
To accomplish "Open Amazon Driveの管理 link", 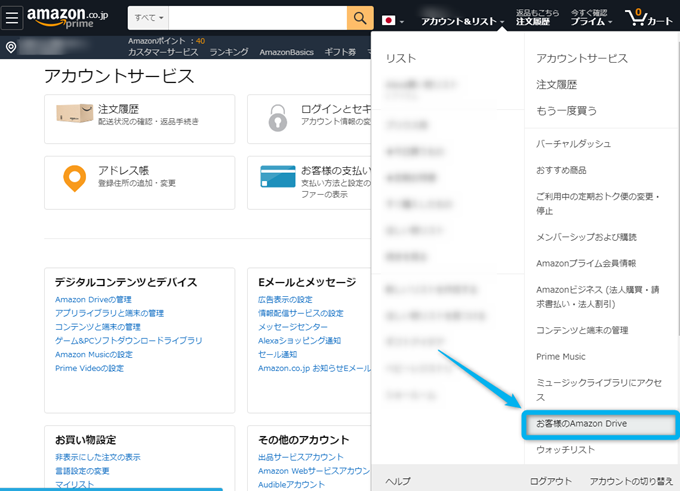I will [93, 300].
